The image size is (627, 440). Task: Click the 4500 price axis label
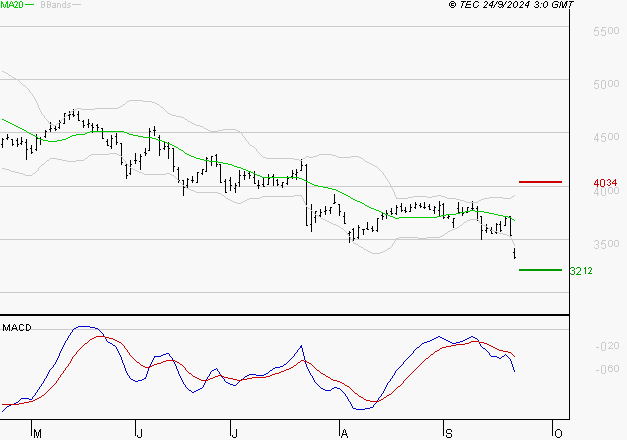click(606, 137)
